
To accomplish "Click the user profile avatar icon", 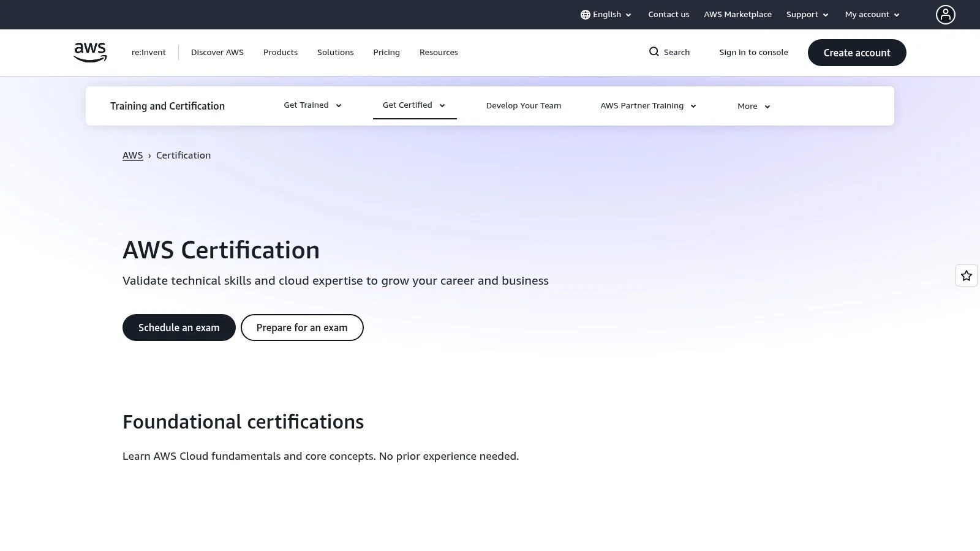I will click(945, 15).
